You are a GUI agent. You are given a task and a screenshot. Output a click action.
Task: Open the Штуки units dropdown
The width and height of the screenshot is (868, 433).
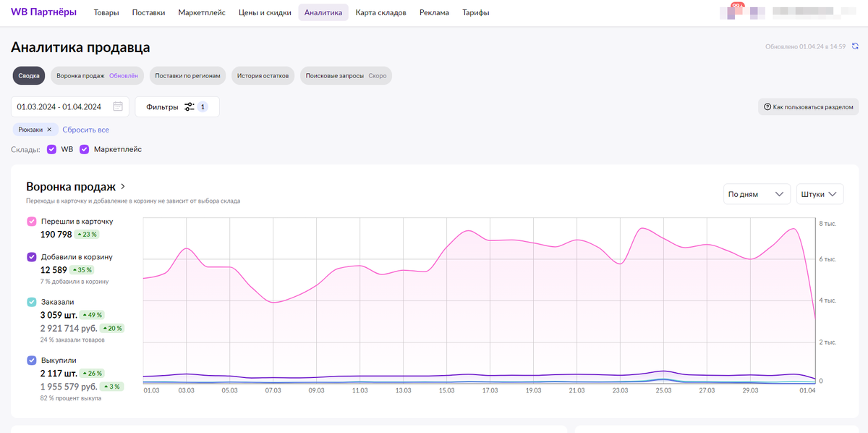pos(820,194)
